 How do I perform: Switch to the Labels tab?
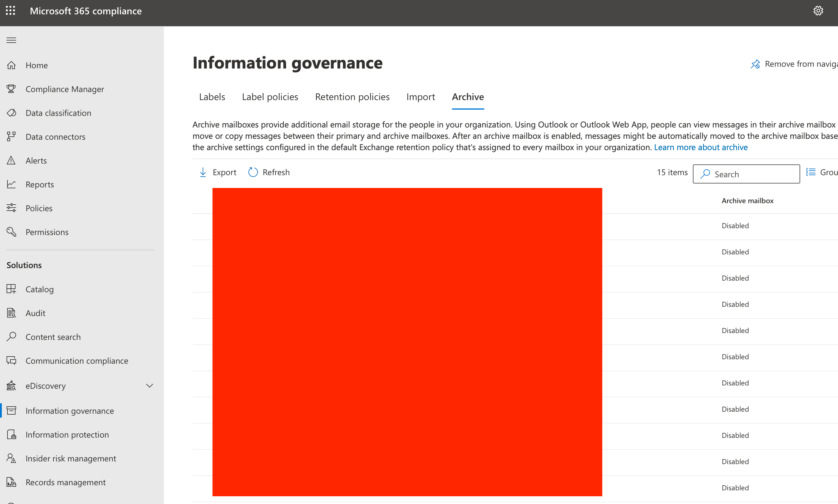[212, 97]
